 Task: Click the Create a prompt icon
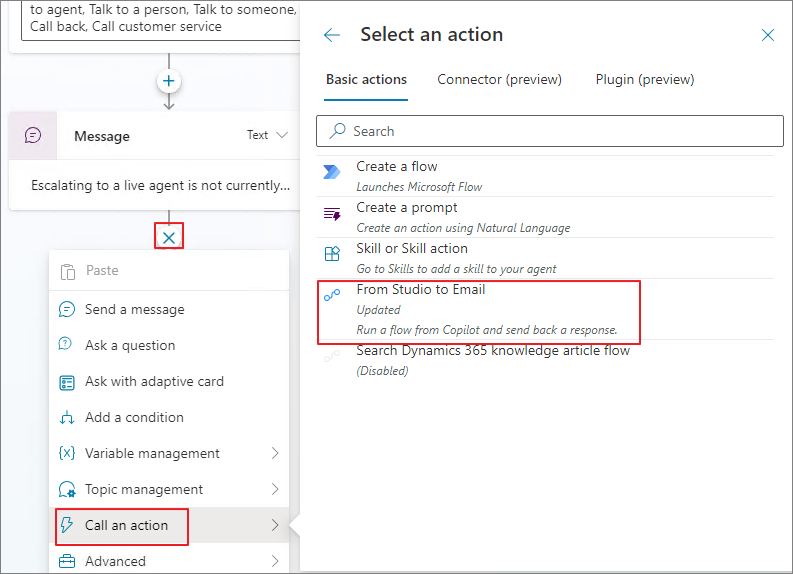point(332,213)
